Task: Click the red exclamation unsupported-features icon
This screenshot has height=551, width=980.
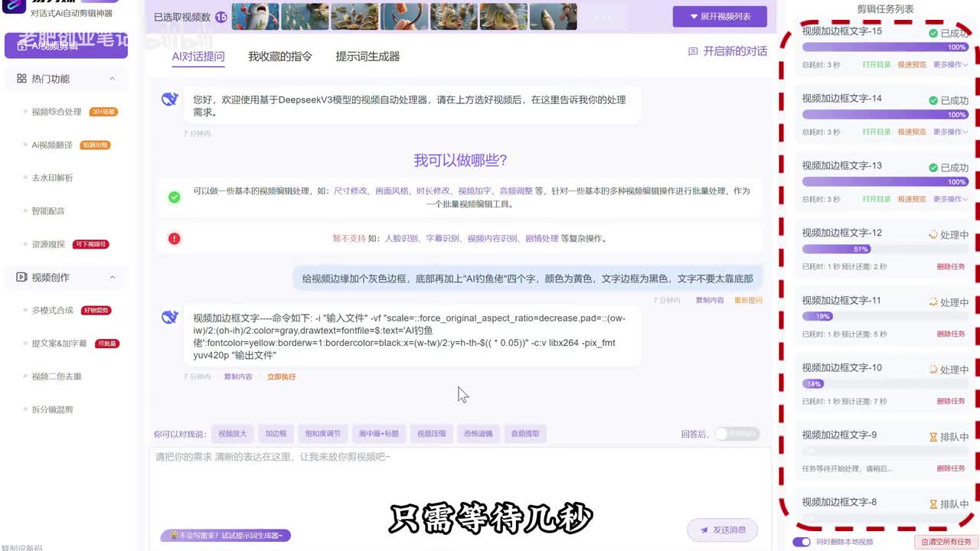Action: tap(175, 239)
